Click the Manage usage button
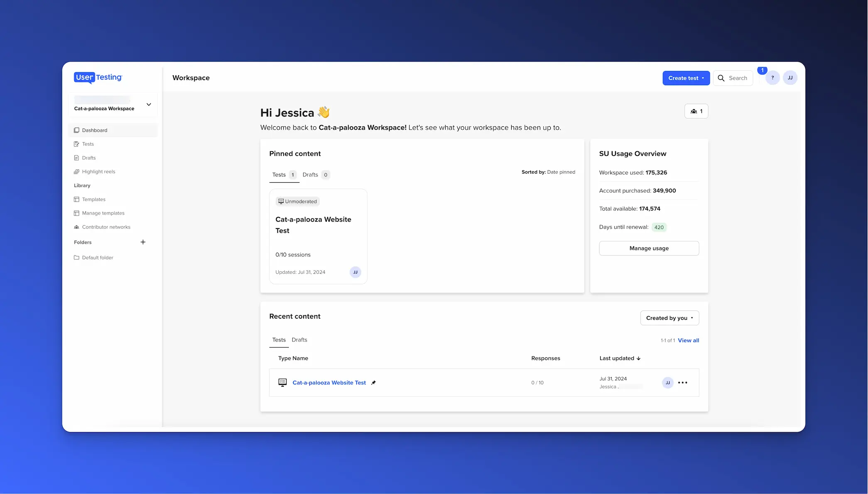Image resolution: width=868 pixels, height=494 pixels. [x=649, y=248]
